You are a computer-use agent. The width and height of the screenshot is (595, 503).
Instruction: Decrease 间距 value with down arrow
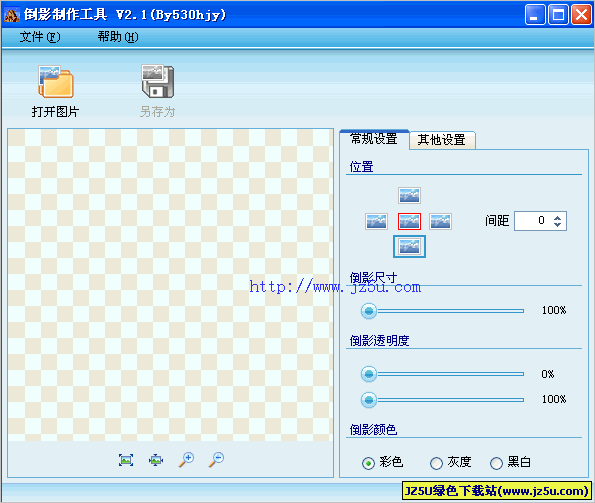pyautogui.click(x=557, y=224)
